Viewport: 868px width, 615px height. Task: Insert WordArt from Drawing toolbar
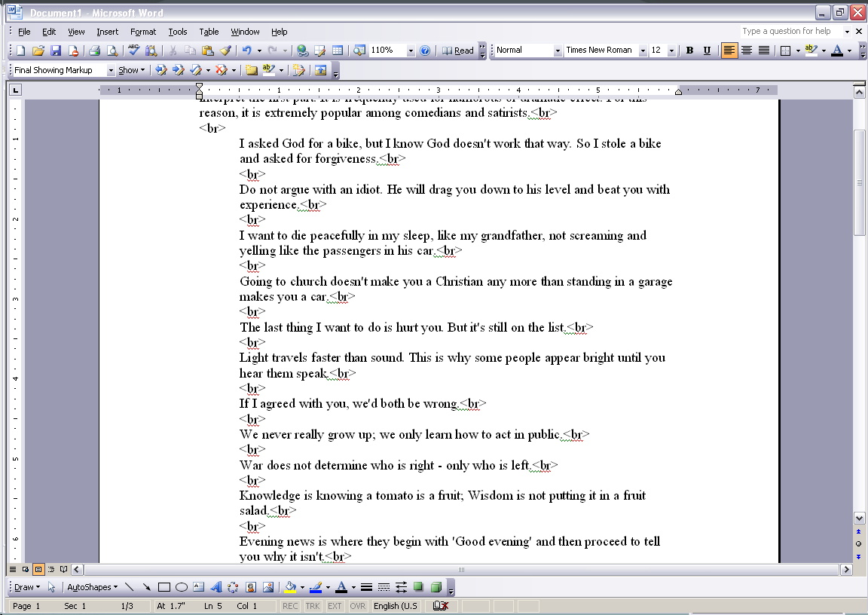216,587
